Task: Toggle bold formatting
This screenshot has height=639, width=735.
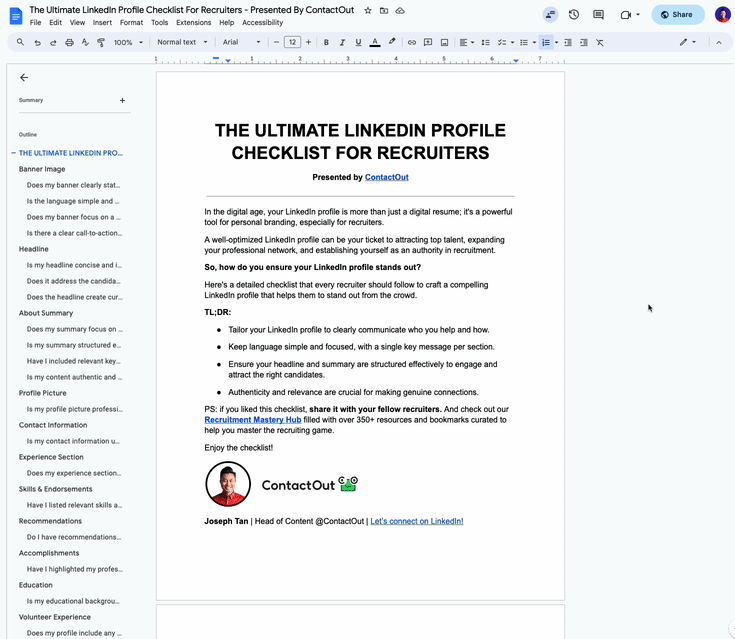Action: coord(326,43)
